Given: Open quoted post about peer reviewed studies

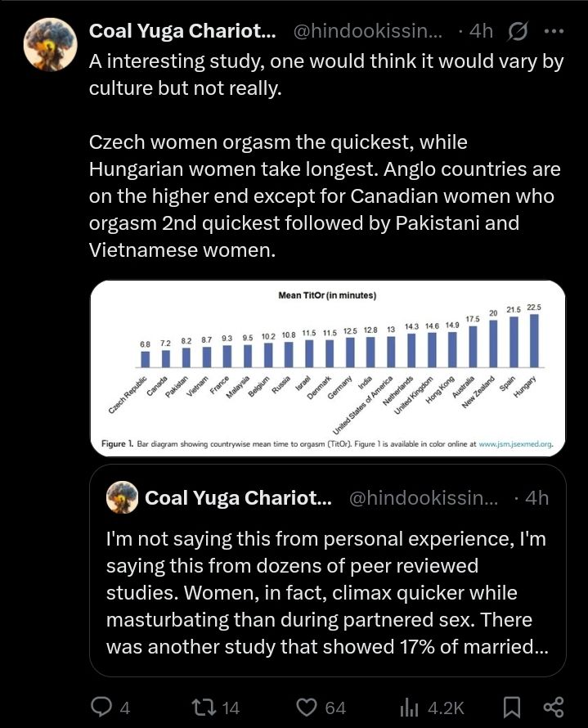Looking at the screenshot, I should coord(326,593).
